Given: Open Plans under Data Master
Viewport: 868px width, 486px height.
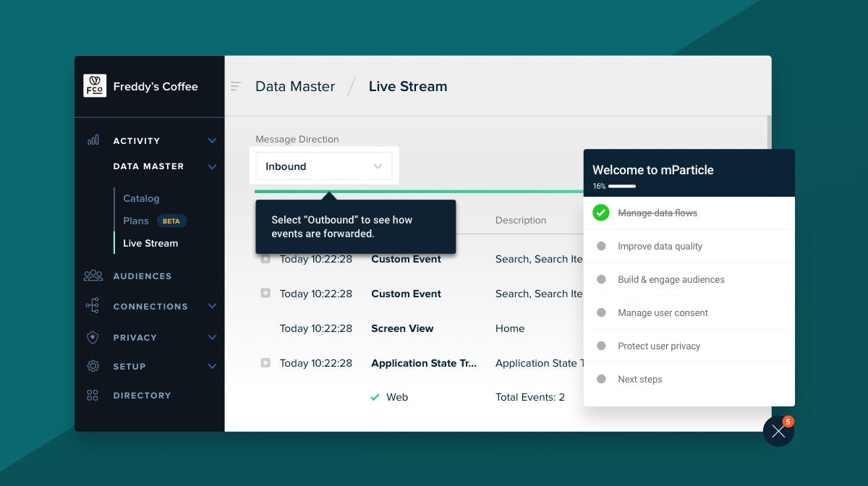Looking at the screenshot, I should click(136, 221).
